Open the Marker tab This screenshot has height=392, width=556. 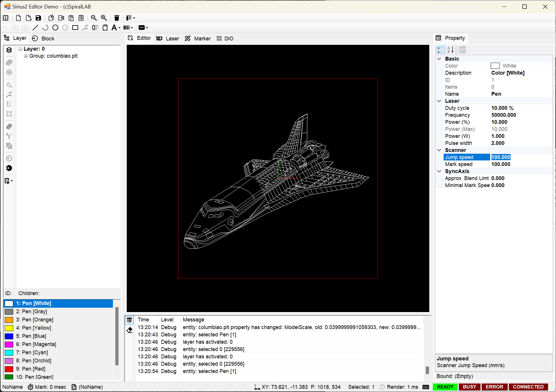point(198,38)
